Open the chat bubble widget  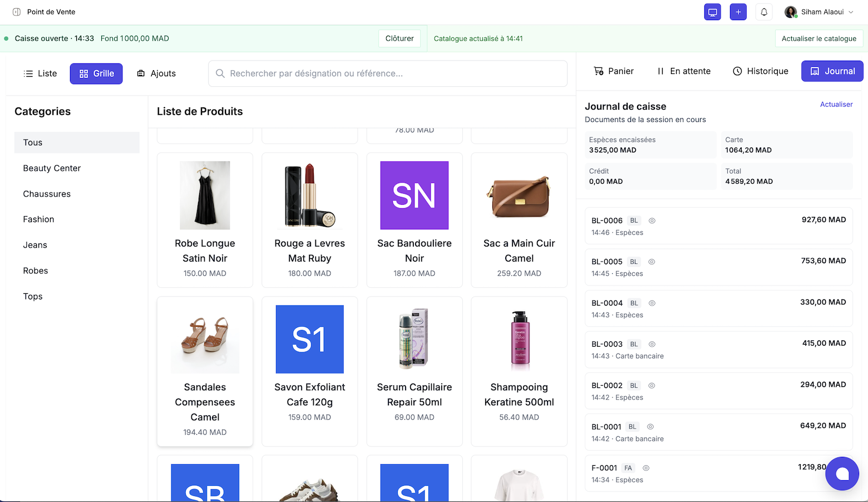coord(842,474)
